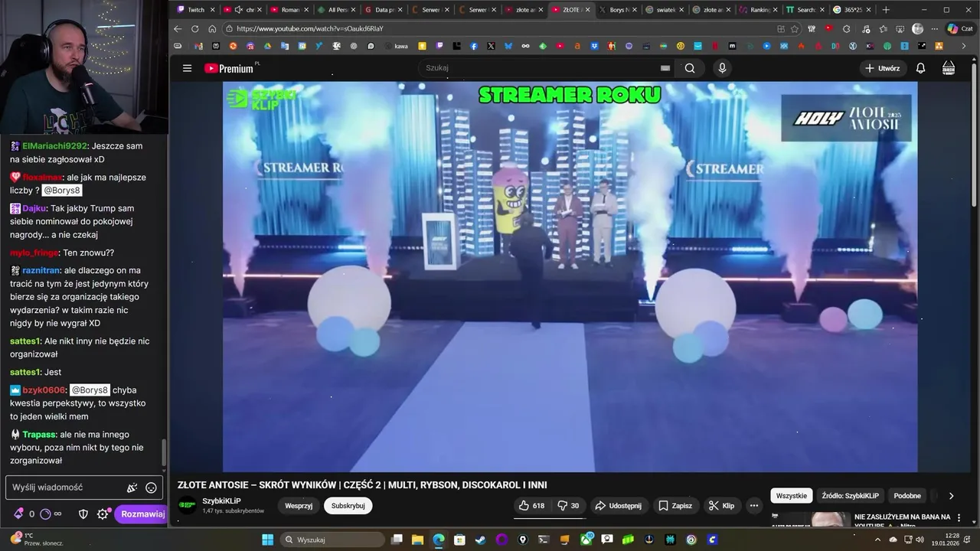Open the Twitch hype celebration icon in chat box
Image resolution: width=980 pixels, height=551 pixels.
click(132, 487)
